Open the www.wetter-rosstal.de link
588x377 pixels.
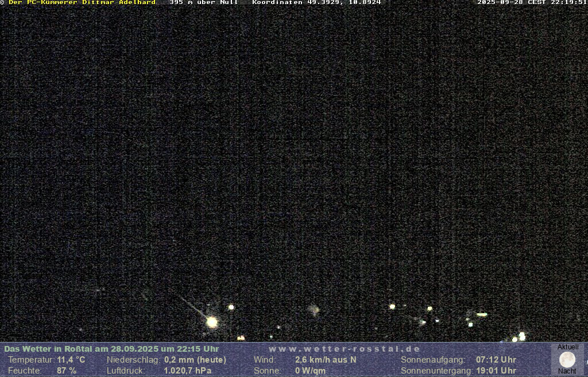click(345, 349)
